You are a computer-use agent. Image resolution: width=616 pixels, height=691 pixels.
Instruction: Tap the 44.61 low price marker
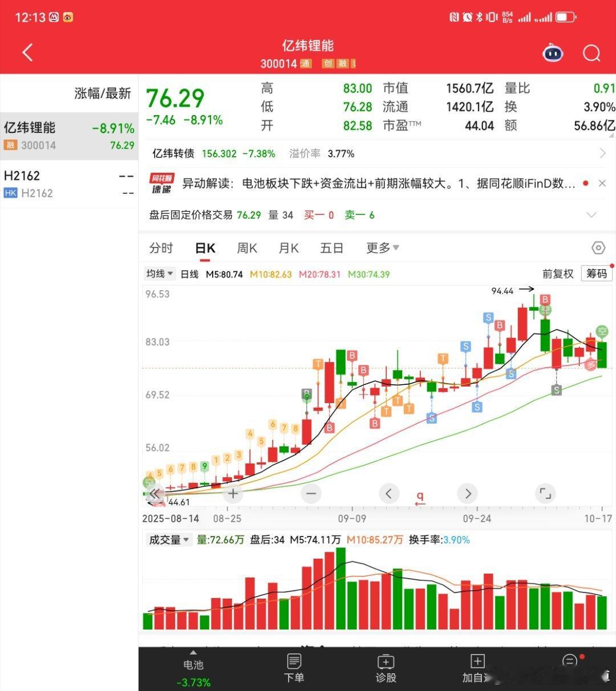click(x=179, y=502)
